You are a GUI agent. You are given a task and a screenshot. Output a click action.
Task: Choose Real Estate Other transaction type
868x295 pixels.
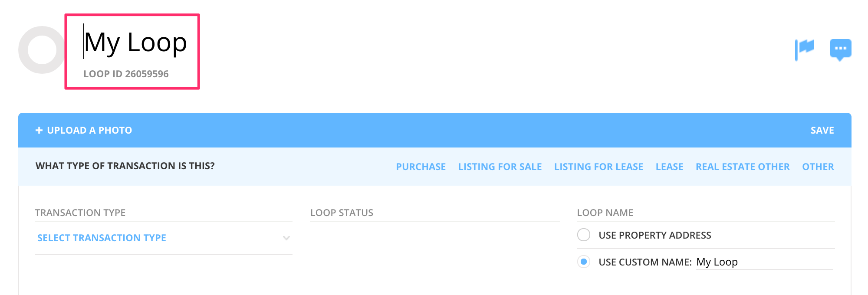coord(742,167)
